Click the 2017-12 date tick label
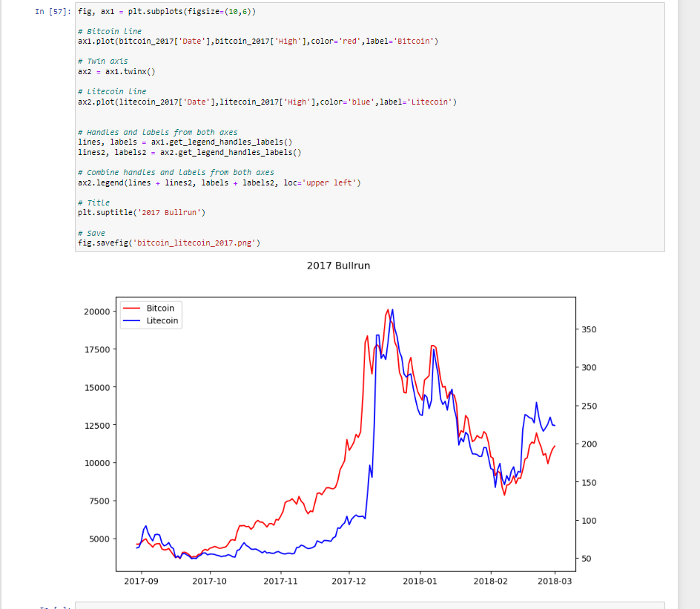Image resolution: width=700 pixels, height=609 pixels. pos(350,582)
